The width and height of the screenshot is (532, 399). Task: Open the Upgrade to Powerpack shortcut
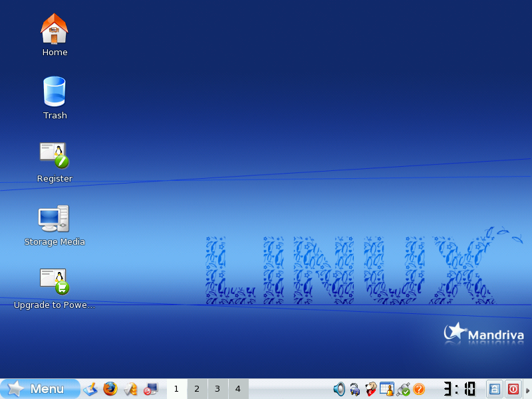(x=55, y=282)
